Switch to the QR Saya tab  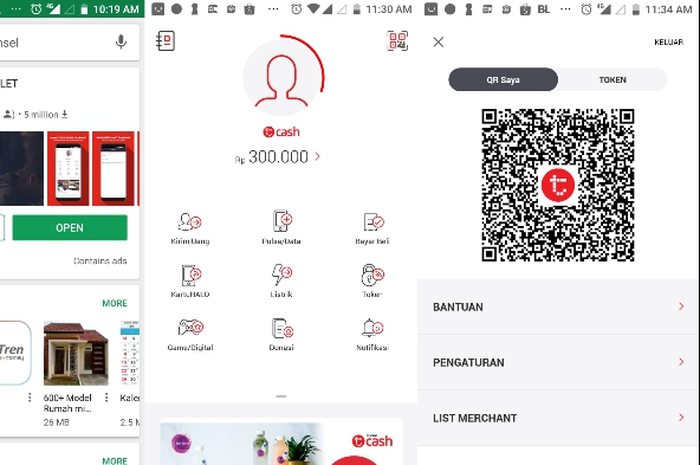503,80
